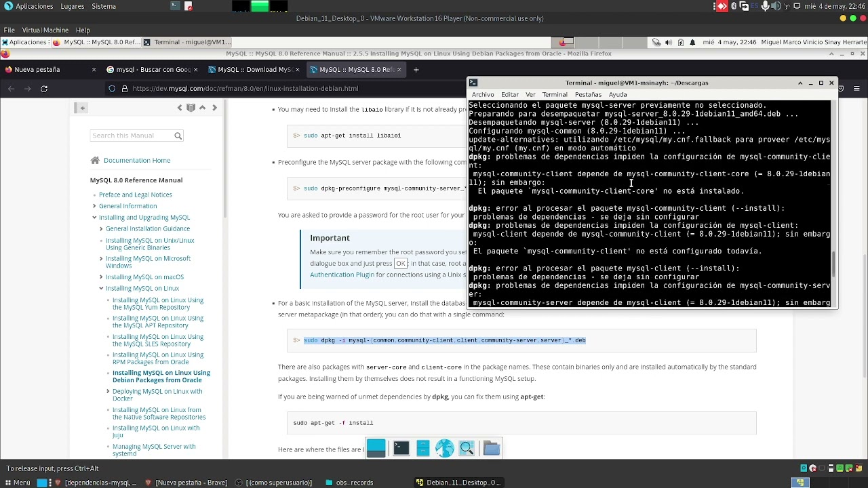Click 'obs_records' host taskbar item

click(x=349, y=483)
